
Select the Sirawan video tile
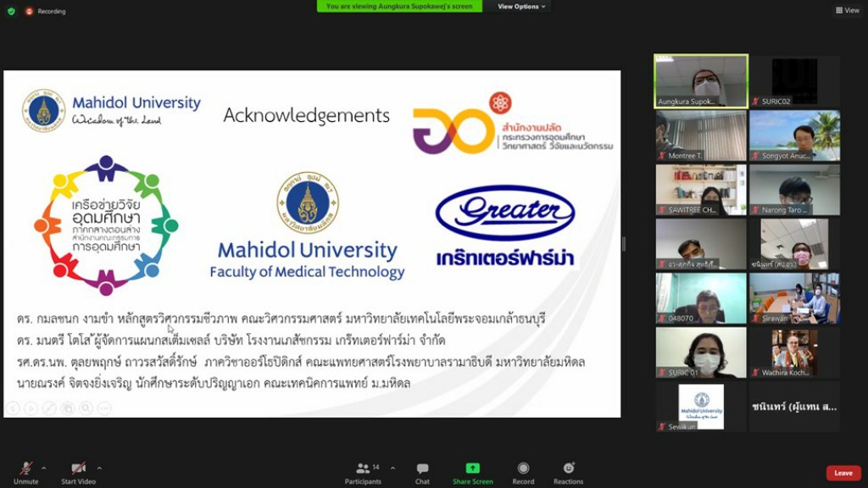(794, 299)
